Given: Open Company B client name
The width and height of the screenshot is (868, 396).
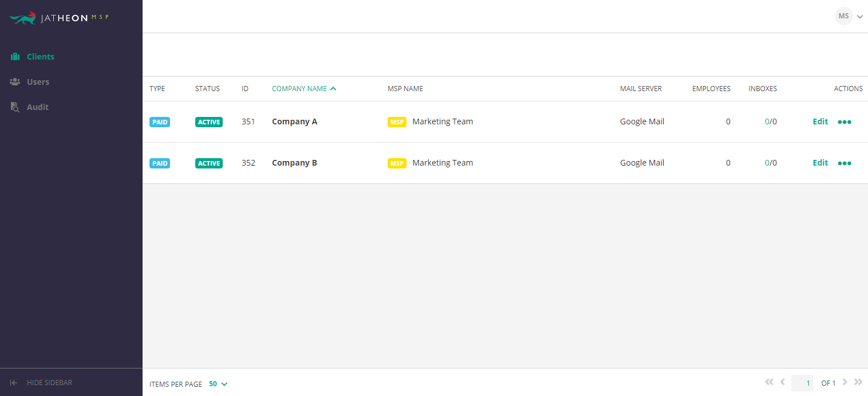Looking at the screenshot, I should pos(294,163).
